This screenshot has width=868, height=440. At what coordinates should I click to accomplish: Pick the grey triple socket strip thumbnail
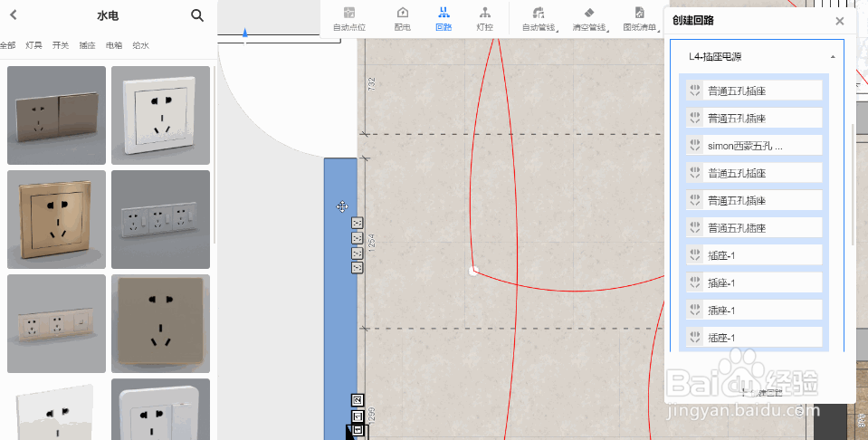point(160,219)
